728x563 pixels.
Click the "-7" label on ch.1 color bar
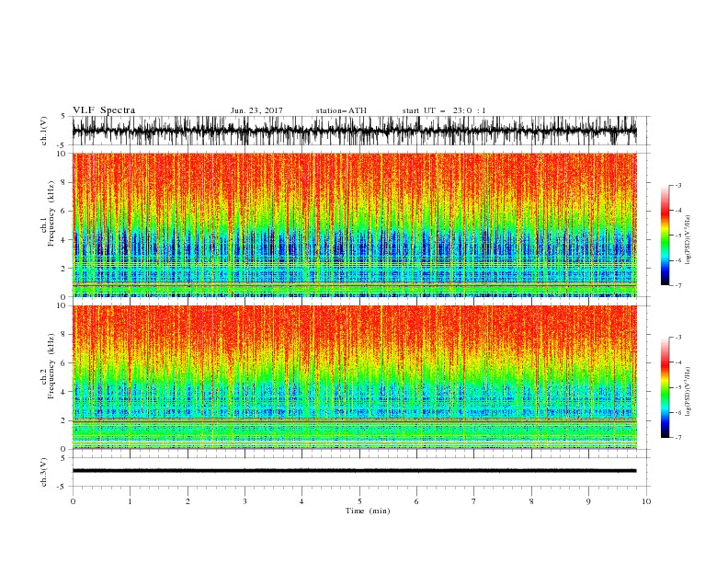point(678,285)
